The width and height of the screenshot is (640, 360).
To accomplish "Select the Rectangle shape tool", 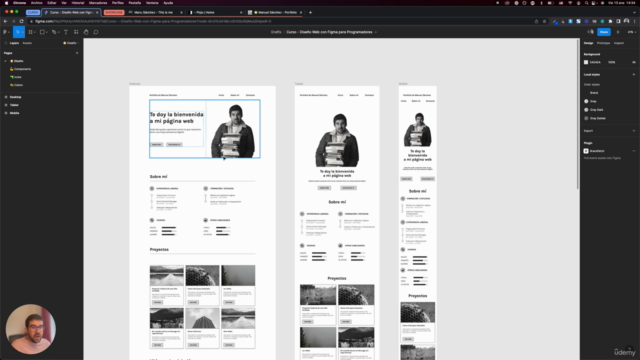I will tap(42, 32).
